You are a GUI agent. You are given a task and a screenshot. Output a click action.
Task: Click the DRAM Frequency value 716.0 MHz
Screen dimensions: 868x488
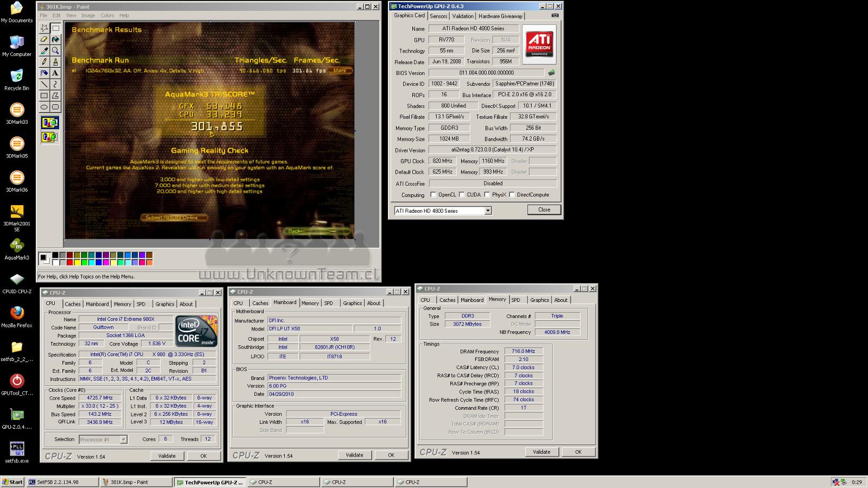click(523, 351)
